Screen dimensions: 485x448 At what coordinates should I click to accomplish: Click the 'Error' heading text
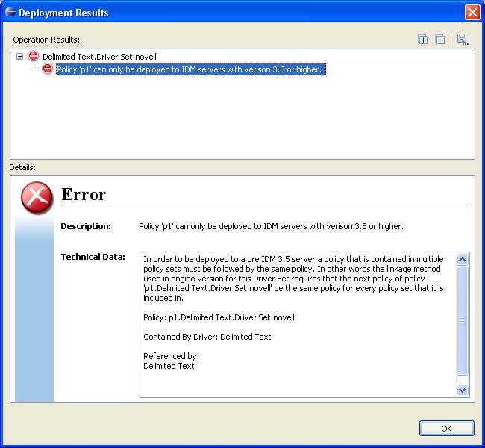(x=84, y=194)
